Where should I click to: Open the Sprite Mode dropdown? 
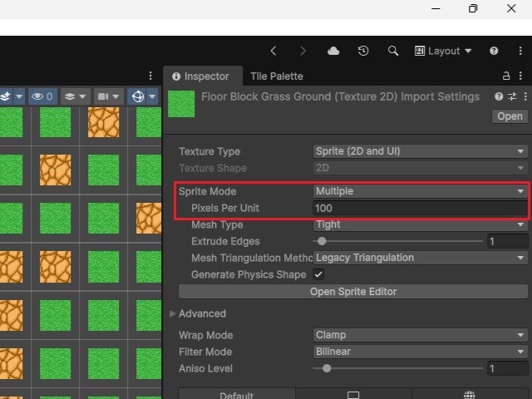[x=420, y=191]
